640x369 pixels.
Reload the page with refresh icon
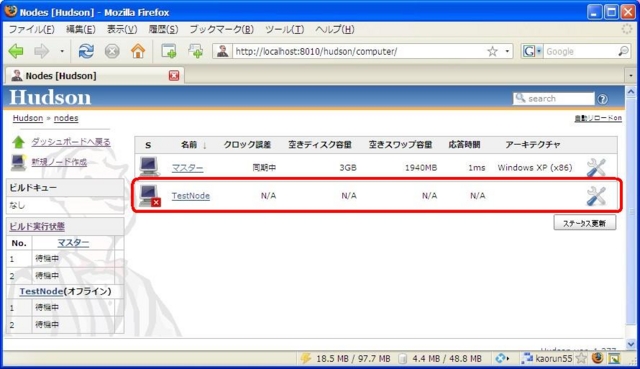pos(86,51)
